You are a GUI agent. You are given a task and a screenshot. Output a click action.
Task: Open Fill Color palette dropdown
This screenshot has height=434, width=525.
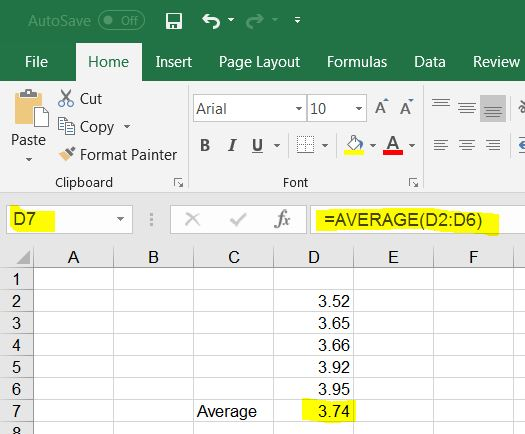[373, 145]
